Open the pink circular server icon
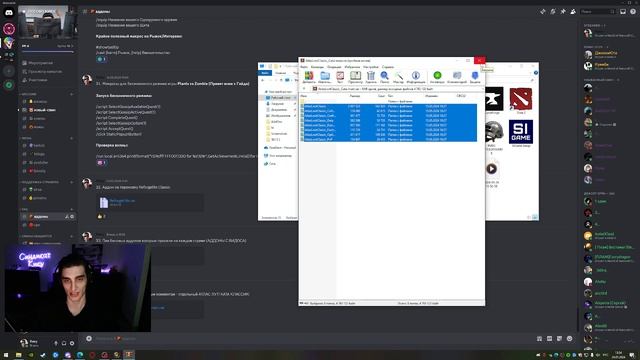The image size is (640, 360). (x=9, y=29)
